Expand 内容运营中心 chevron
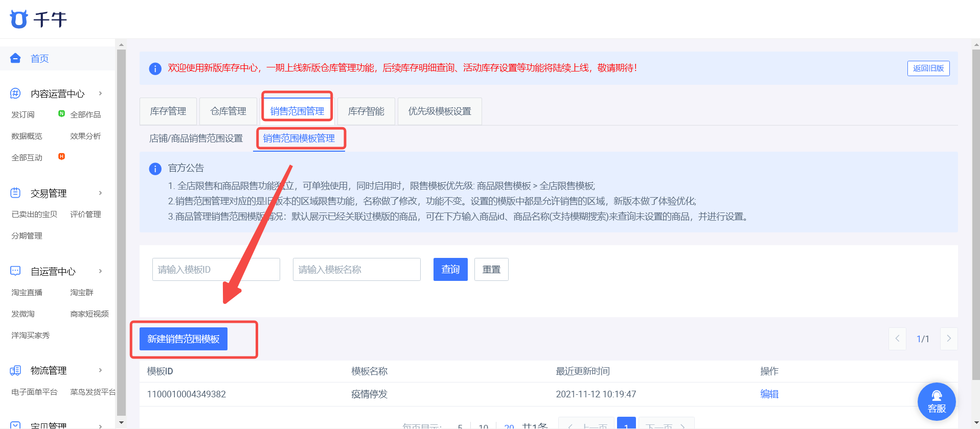Viewport: 980px width, 429px height. (x=100, y=93)
